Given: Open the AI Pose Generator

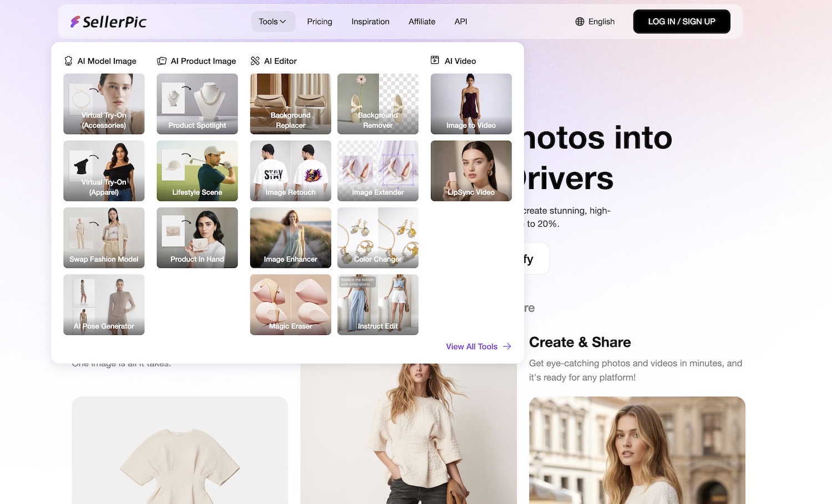Looking at the screenshot, I should [x=104, y=304].
